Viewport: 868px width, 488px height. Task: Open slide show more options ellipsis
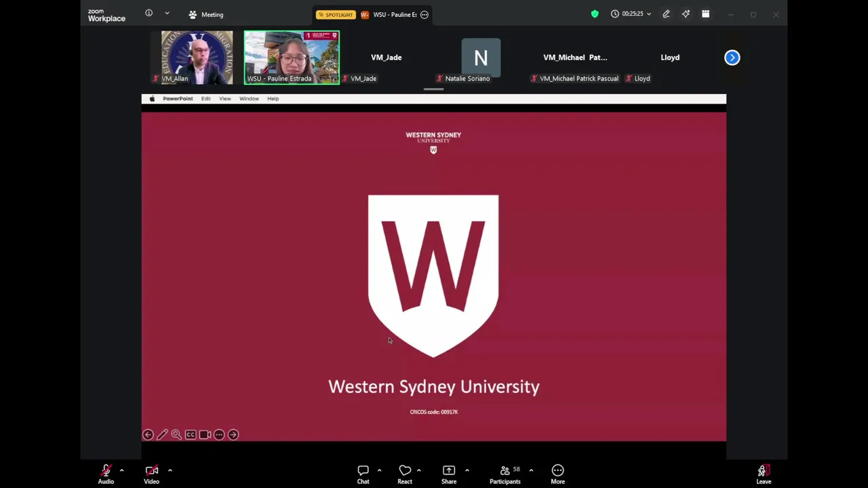point(219,434)
